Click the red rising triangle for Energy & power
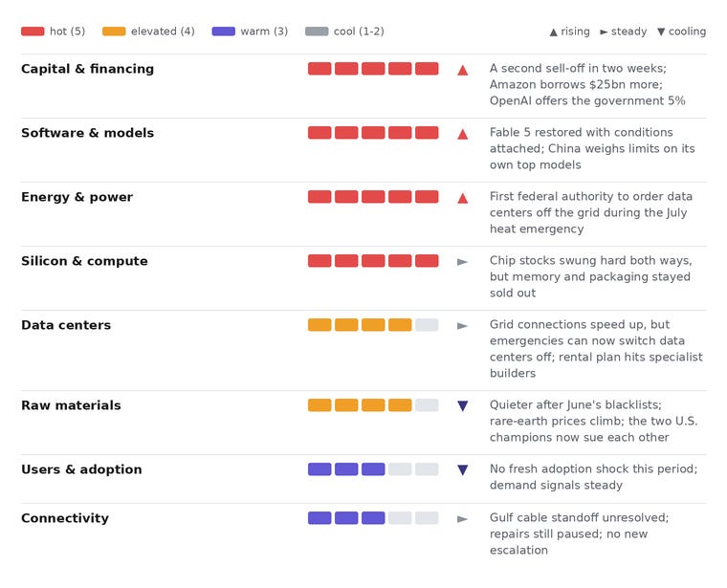Viewport: 727px width, 588px height. coord(462,198)
